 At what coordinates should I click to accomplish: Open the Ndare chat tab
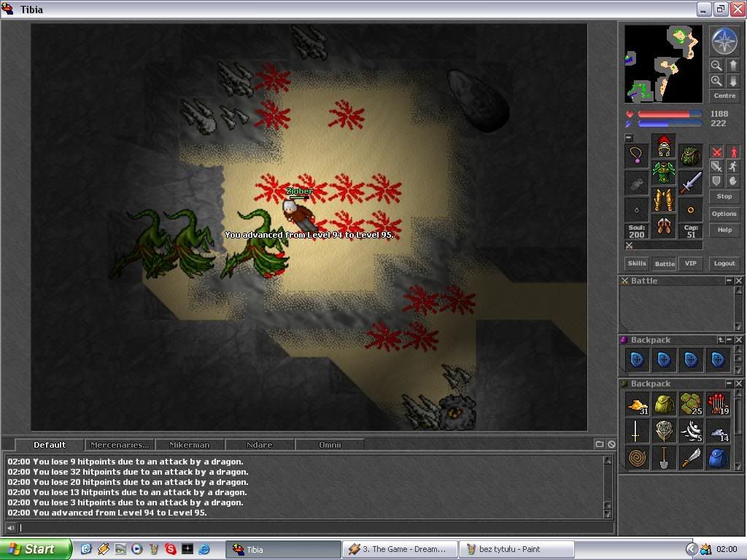coord(260,445)
